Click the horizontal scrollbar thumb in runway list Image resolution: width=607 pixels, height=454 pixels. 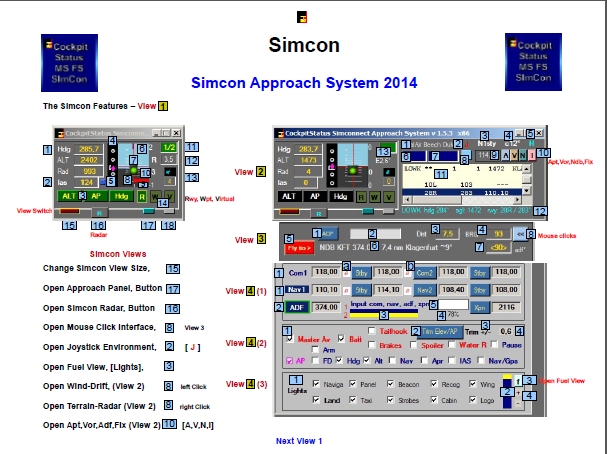[x=437, y=200]
